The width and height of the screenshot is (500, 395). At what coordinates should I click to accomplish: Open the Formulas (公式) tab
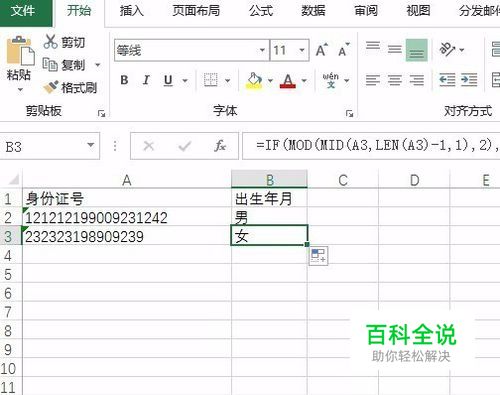pyautogui.click(x=261, y=11)
